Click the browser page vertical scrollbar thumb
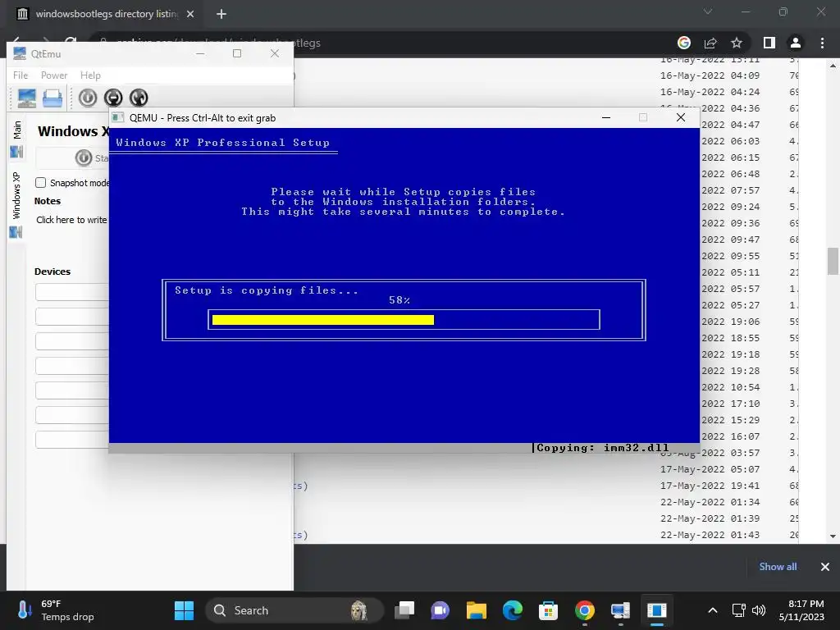 click(833, 261)
